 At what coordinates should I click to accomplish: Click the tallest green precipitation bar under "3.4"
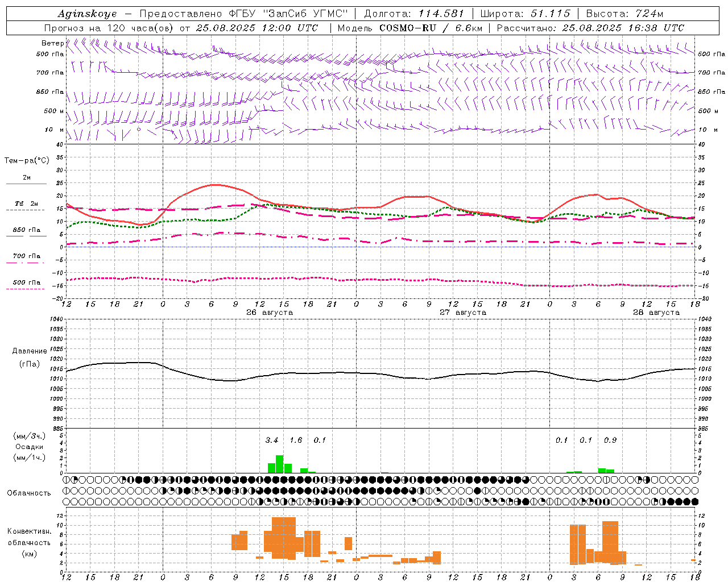279,464
